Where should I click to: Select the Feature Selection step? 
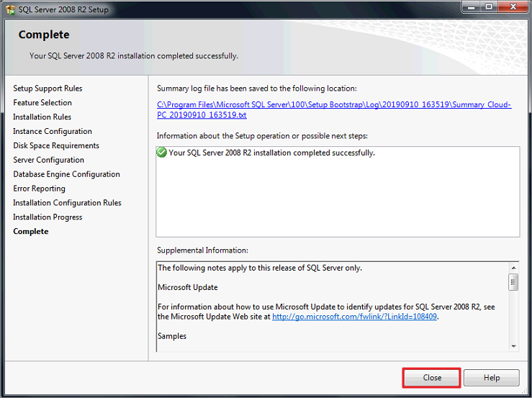point(42,102)
